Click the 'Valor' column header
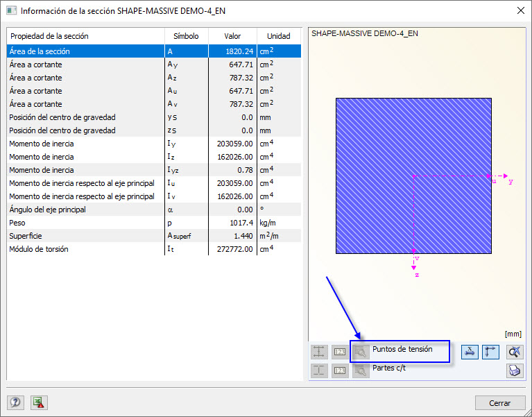The image size is (532, 417). pyautogui.click(x=232, y=36)
